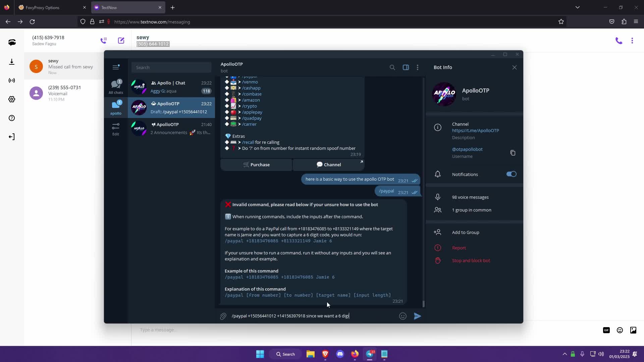Click the send message arrow in Telegram

point(417,316)
